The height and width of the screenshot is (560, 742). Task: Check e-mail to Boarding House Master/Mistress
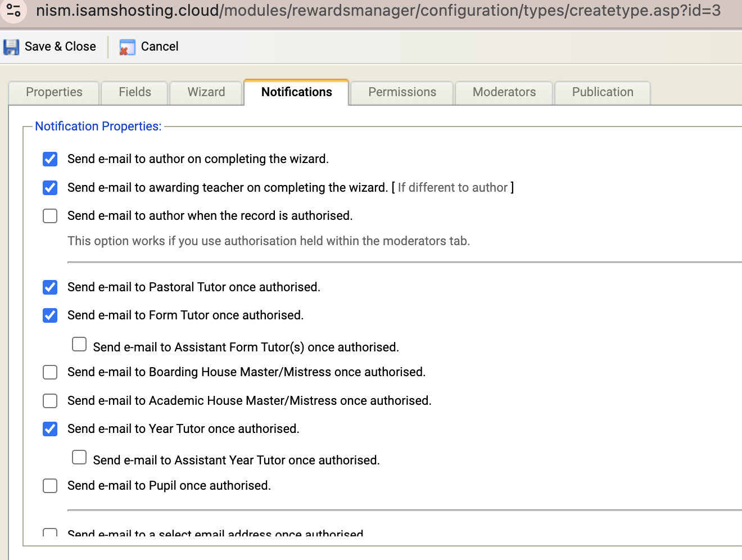click(50, 372)
